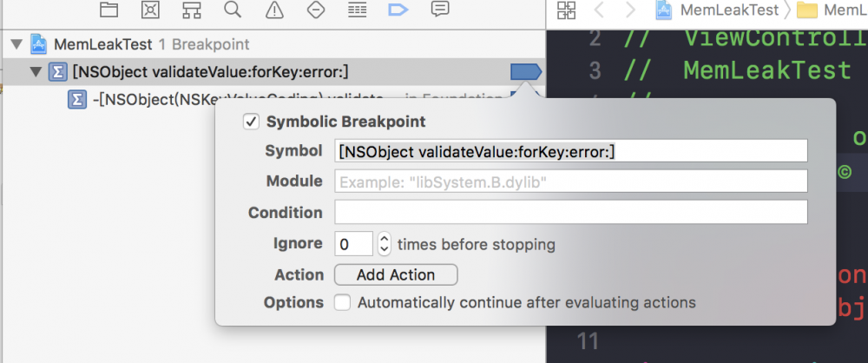Toggle the breakpoint arrow for validateValue:forKey:error:
Screen dimensions: 868x363
pyautogui.click(x=526, y=71)
